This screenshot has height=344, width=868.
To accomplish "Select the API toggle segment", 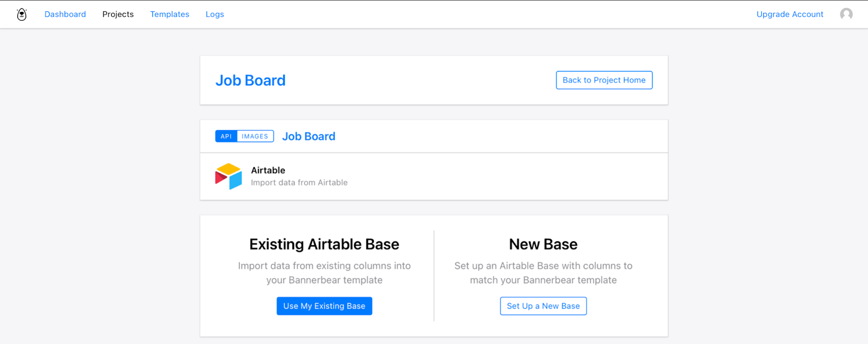I will [226, 136].
